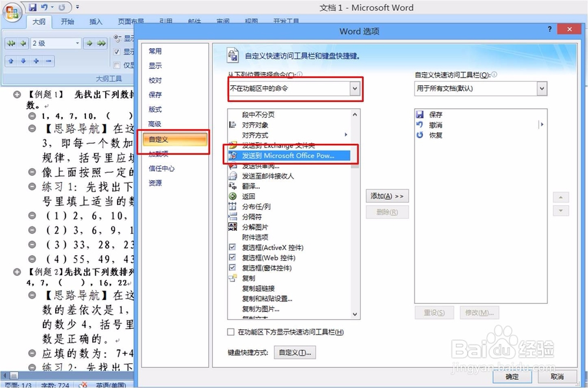The image size is (588, 388).
Task: Select 分解图片 command in list
Action: (x=289, y=227)
